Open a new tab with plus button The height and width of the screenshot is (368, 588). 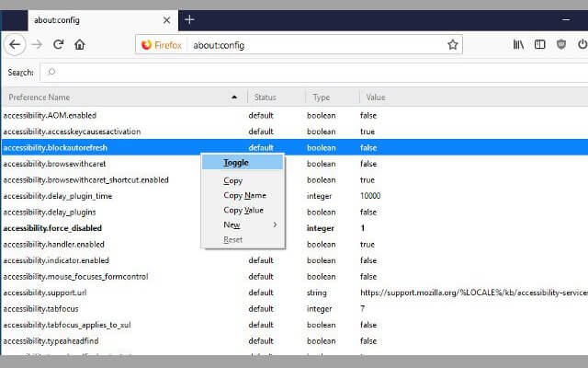189,19
